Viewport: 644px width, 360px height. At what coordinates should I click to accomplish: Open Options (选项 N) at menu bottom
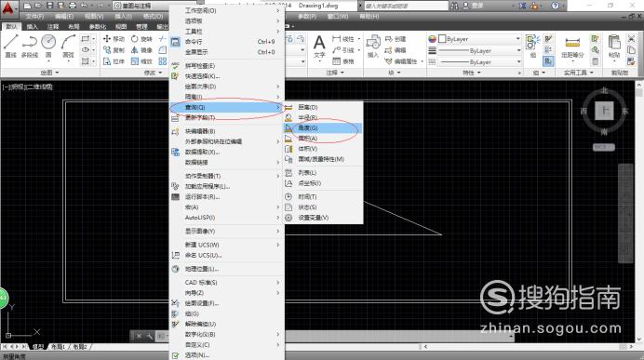tap(227, 355)
